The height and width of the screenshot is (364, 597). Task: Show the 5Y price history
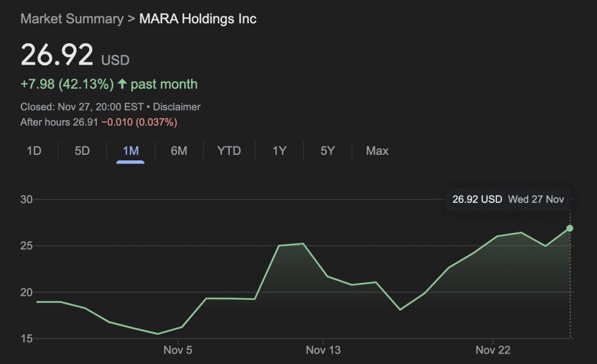(328, 151)
